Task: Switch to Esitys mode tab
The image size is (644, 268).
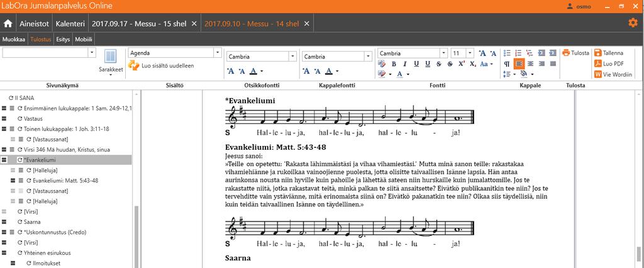Action: click(62, 40)
